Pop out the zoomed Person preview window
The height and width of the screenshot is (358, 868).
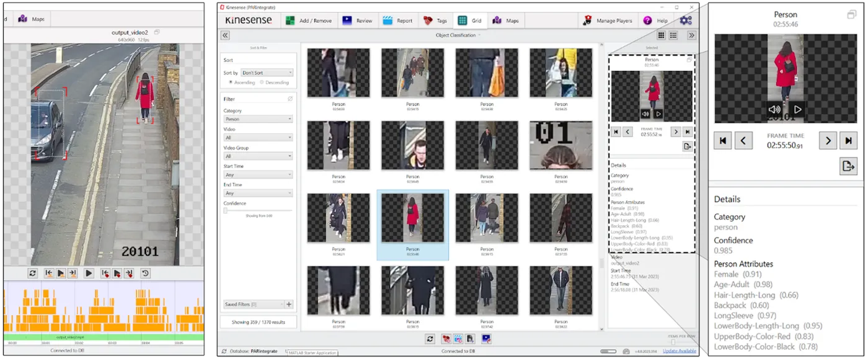(x=851, y=14)
